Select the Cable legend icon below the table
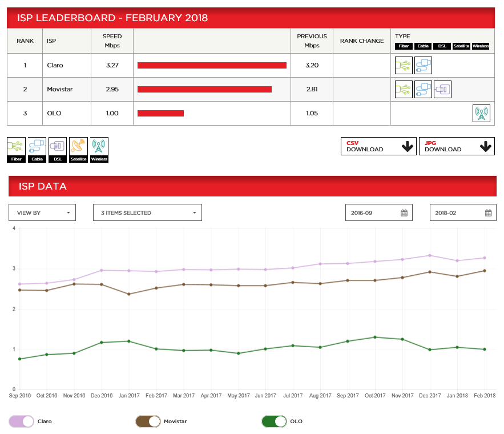Screen dimensions: 504x434 pos(37,150)
